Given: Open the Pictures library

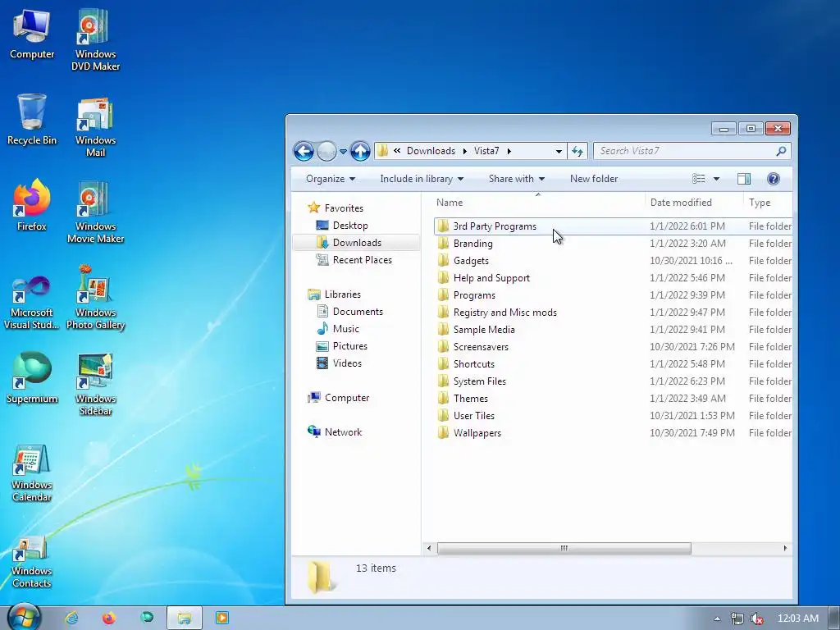Looking at the screenshot, I should pos(349,346).
